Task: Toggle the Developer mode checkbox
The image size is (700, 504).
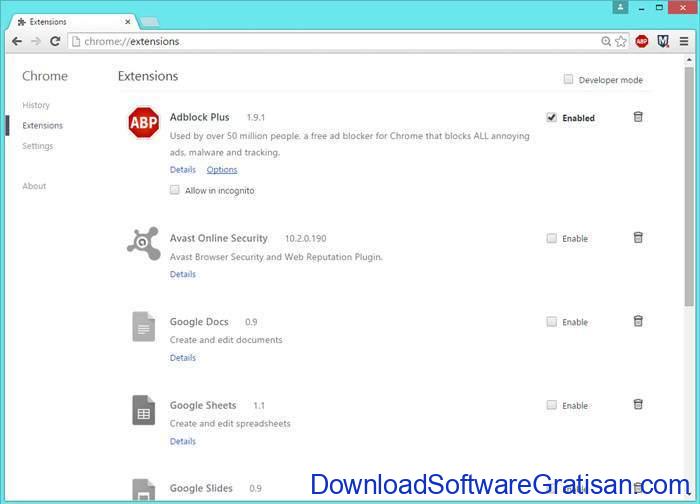Action: pyautogui.click(x=568, y=79)
